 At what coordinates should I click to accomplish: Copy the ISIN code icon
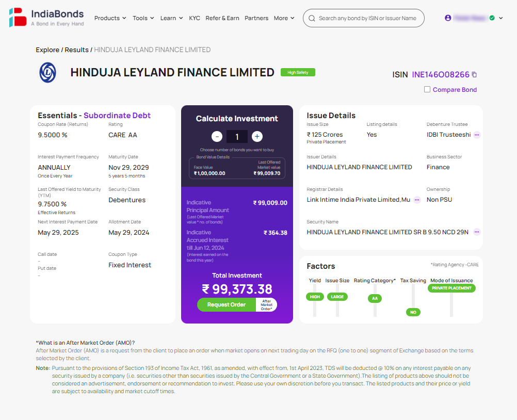click(x=474, y=74)
